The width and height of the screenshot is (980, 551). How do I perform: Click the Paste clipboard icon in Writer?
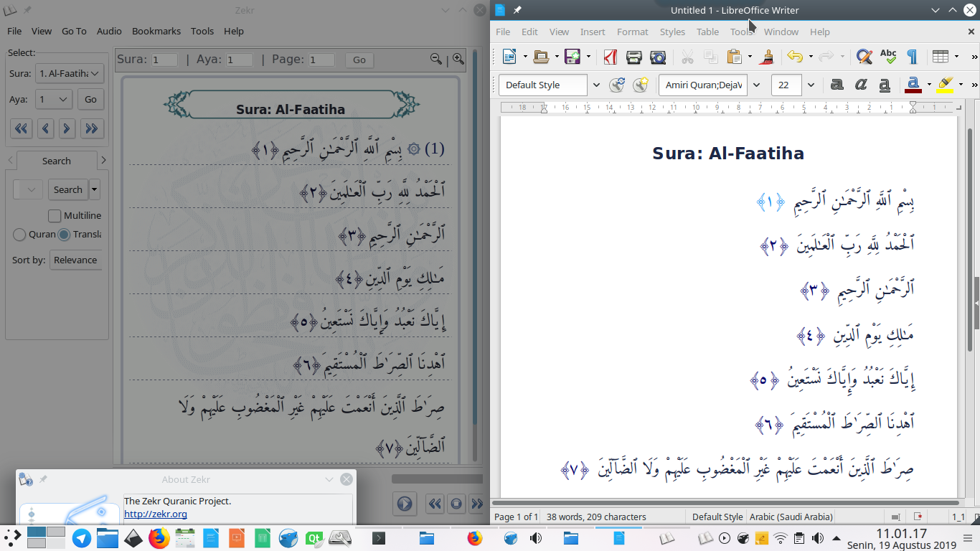pos(734,57)
